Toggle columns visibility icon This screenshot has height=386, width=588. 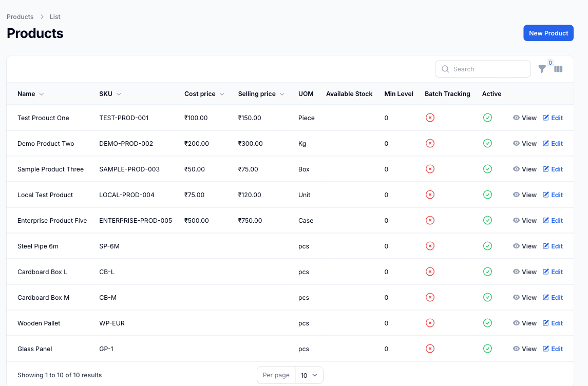(558, 69)
